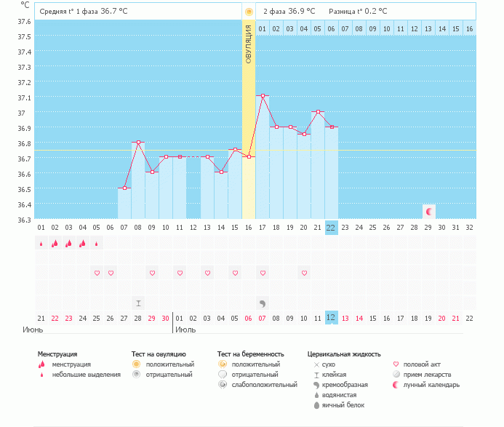Click the "2 фаза 36.9 °C" header

[x=289, y=12]
